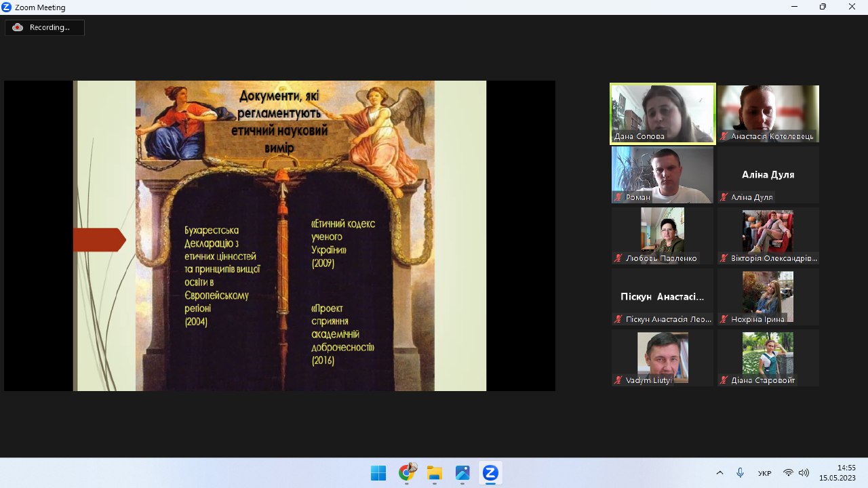The height and width of the screenshot is (488, 868).
Task: Click the Recording indicator icon
Action: pyautogui.click(x=18, y=28)
